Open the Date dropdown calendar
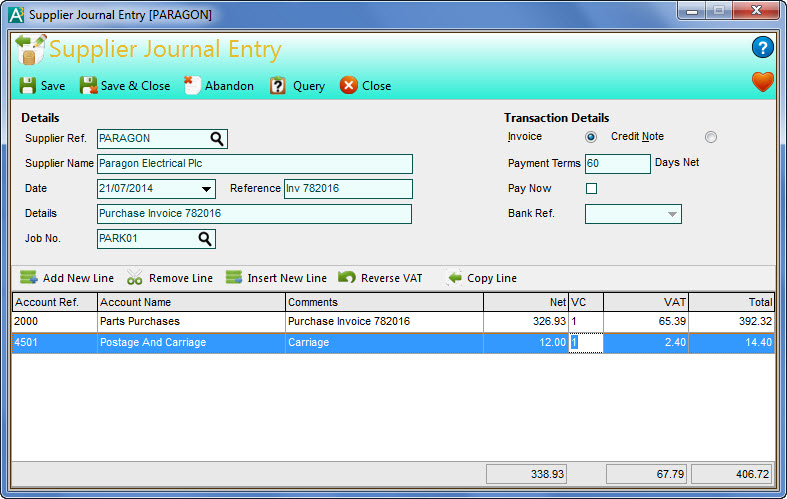The height and width of the screenshot is (499, 787). (x=206, y=189)
